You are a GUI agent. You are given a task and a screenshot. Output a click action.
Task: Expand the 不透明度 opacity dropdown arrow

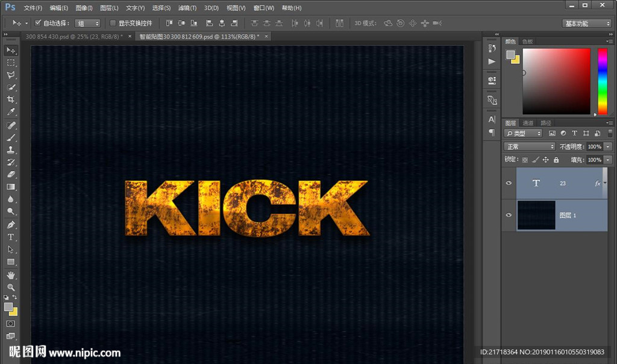point(608,146)
